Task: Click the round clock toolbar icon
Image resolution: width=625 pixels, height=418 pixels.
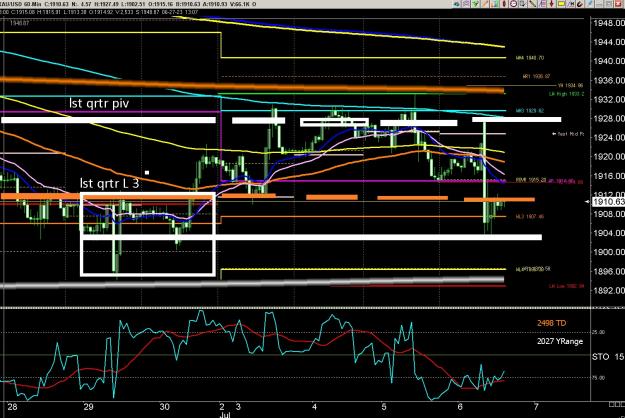Action: coord(513,4)
